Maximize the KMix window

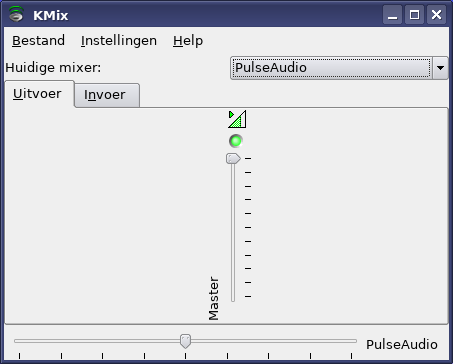point(414,15)
